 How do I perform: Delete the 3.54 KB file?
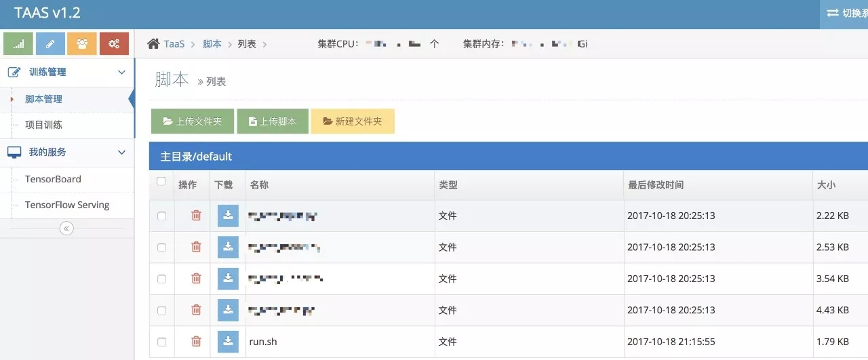click(196, 278)
